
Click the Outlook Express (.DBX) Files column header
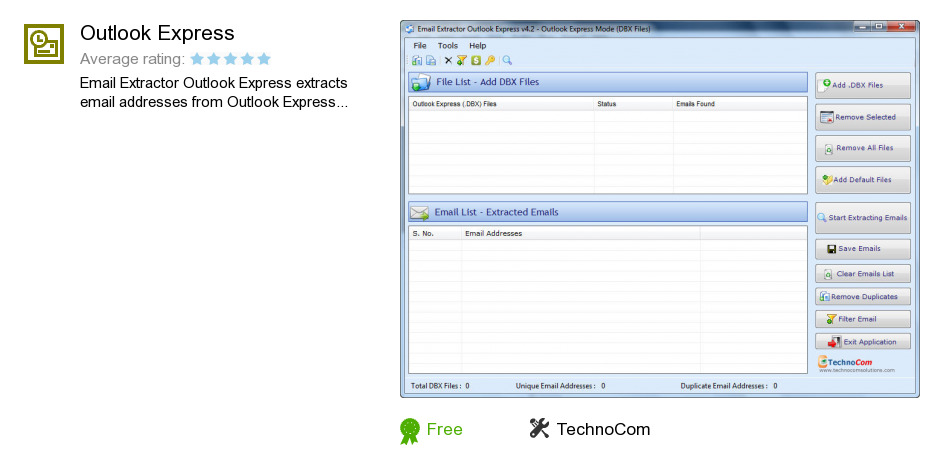(501, 104)
